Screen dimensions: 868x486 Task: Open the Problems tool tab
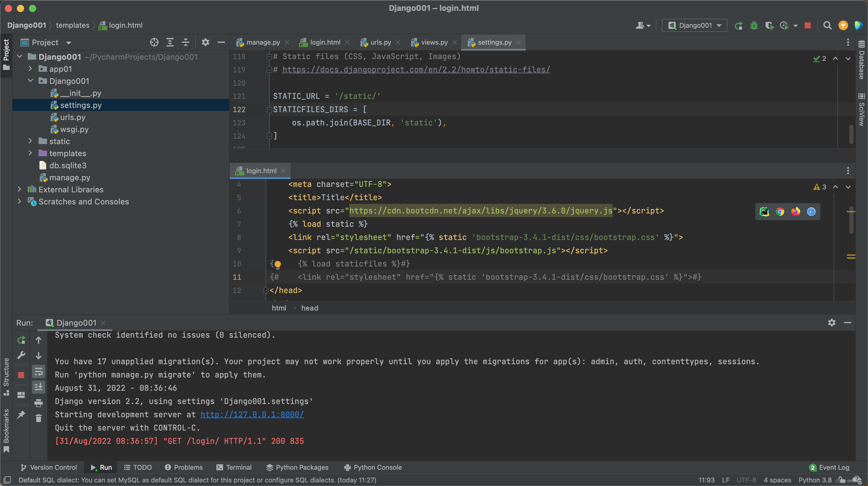point(184,468)
